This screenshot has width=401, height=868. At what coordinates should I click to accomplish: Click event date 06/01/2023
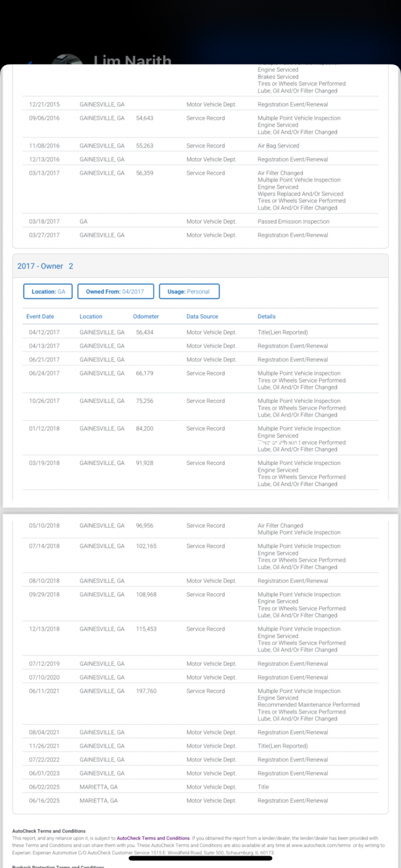point(44,773)
